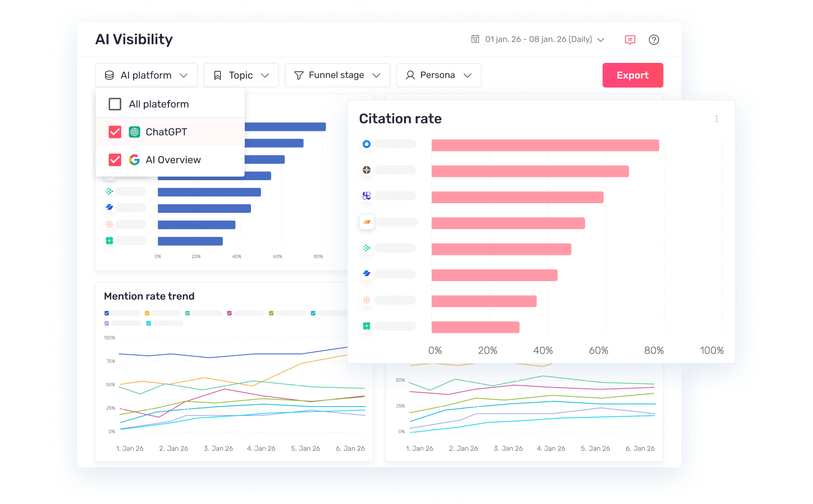This screenshot has height=504, width=813.
Task: Click the purple cluster platform icon in Citation rate
Action: tap(366, 195)
